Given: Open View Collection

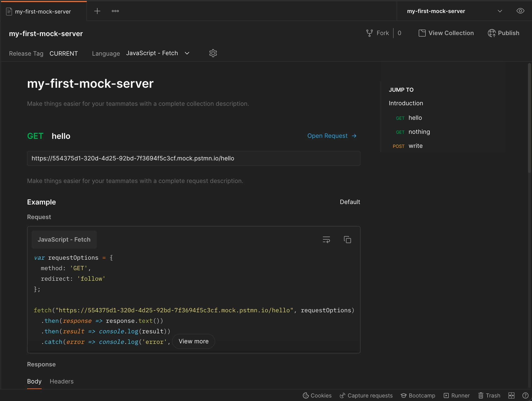Looking at the screenshot, I should coord(446,33).
